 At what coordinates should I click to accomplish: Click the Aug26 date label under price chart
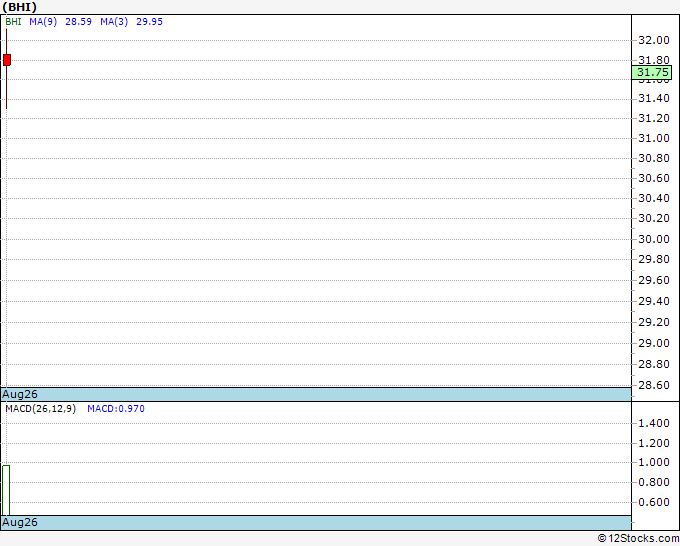coord(20,394)
